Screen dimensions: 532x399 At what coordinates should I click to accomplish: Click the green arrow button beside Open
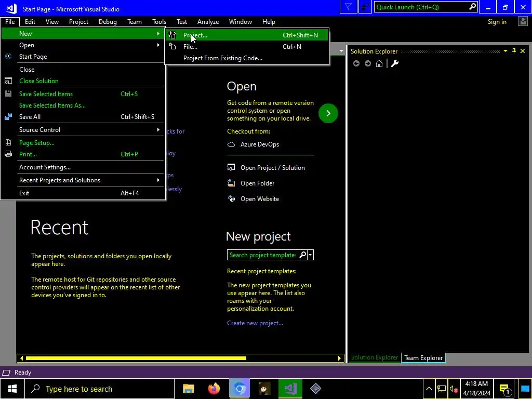pos(328,113)
